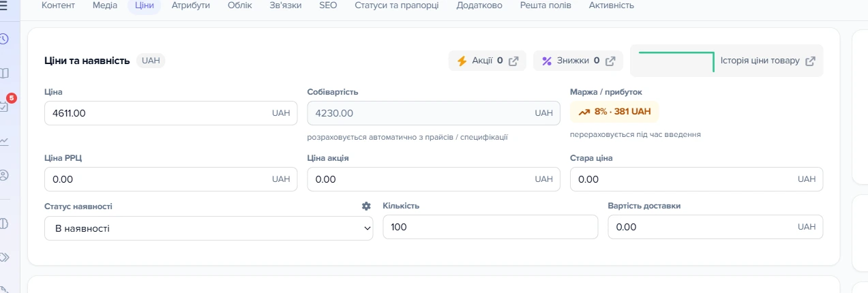Open the SEO tab
This screenshot has width=868, height=293.
328,5
